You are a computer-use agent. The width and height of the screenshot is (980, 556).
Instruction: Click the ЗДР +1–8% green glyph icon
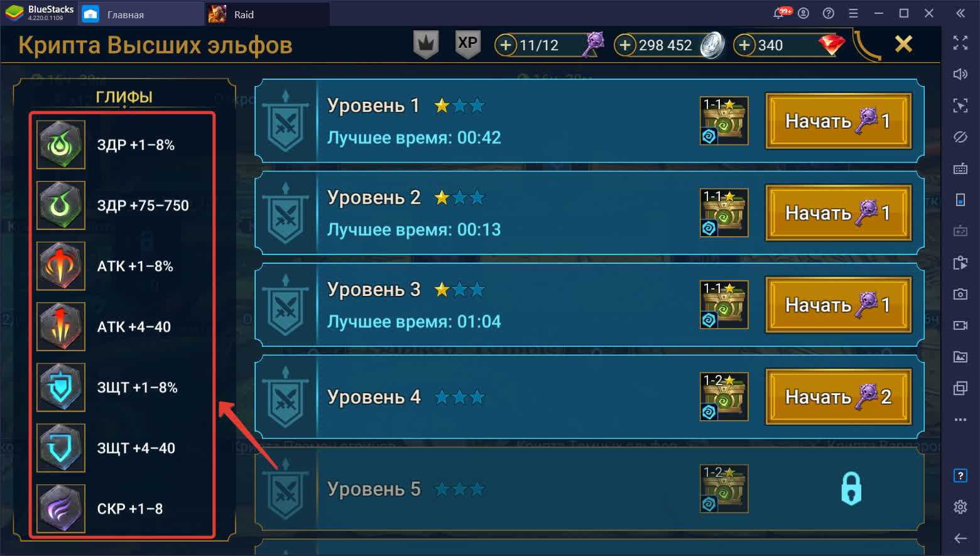[x=61, y=144]
